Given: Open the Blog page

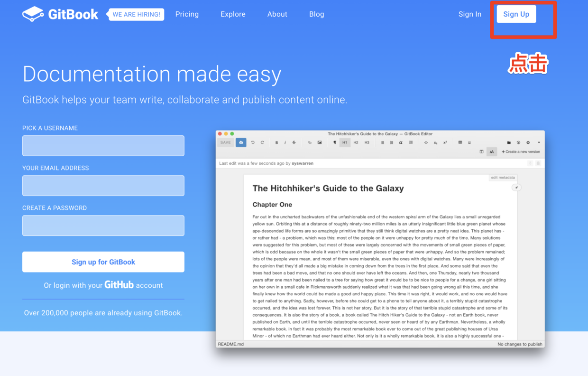Looking at the screenshot, I should click(x=317, y=14).
